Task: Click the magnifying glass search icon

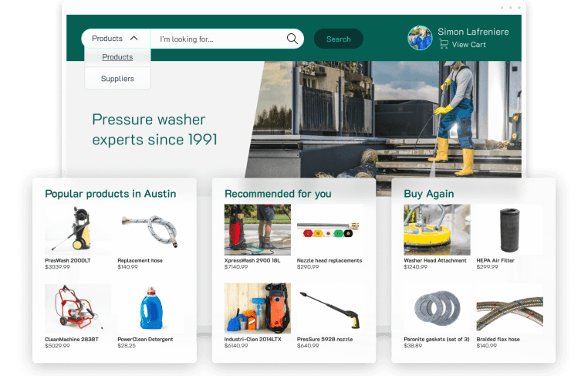Action: click(292, 39)
